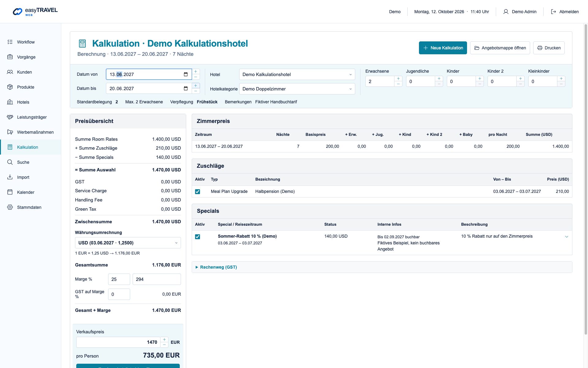588x368 pixels.
Task: Click the easyTRAVEL logo
Action: click(35, 12)
